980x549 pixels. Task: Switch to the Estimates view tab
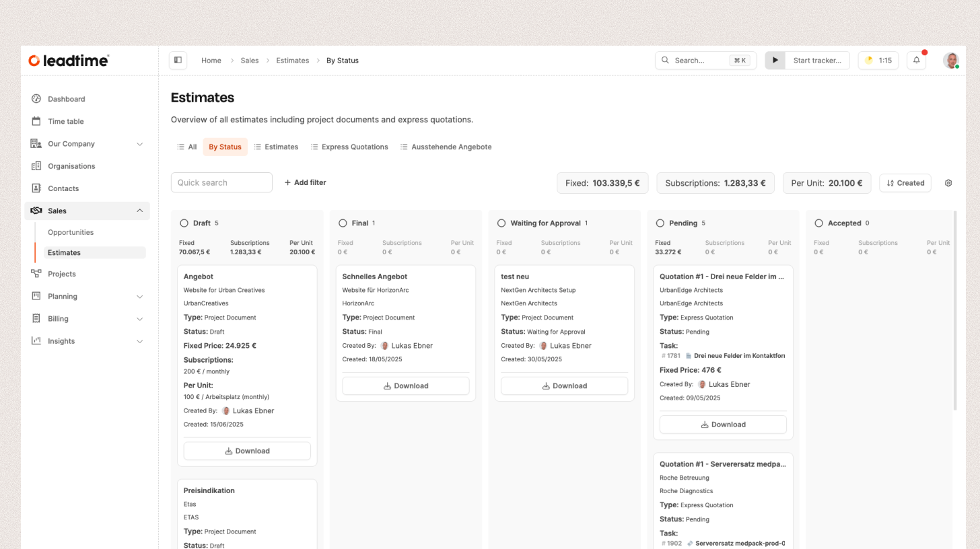tap(276, 147)
